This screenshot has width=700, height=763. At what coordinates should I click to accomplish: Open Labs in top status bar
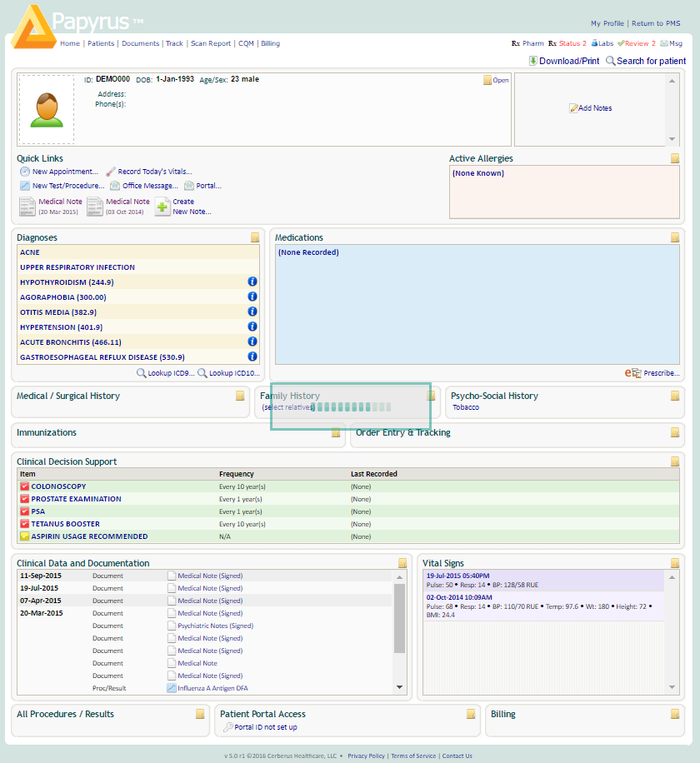pos(602,43)
